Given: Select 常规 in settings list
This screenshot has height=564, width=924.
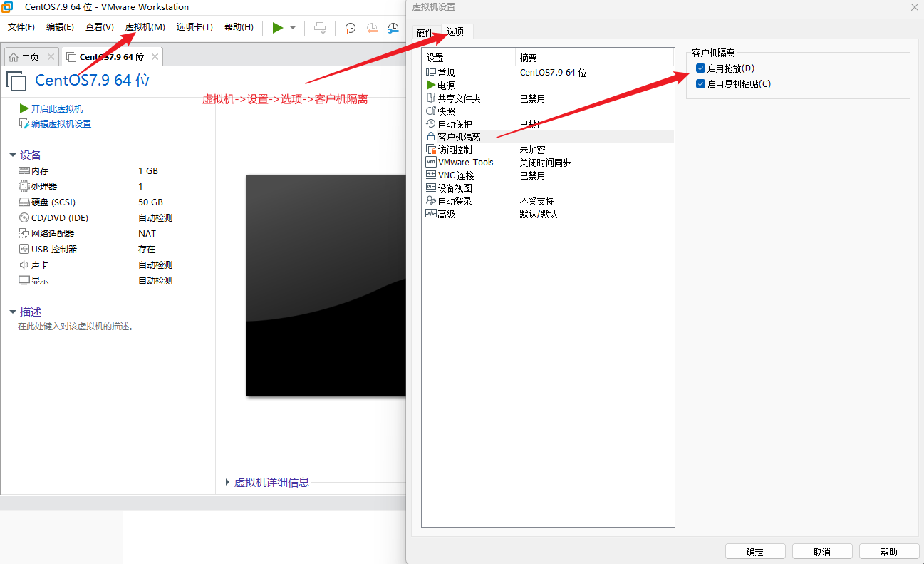Looking at the screenshot, I should click(548, 73).
